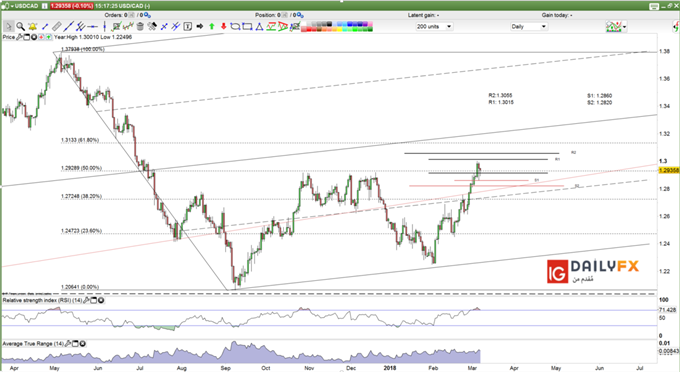Select the vertical line tool

[104, 26]
